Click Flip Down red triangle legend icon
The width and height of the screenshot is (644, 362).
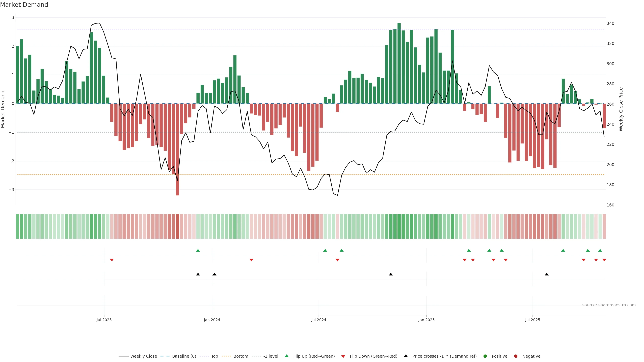(x=343, y=356)
